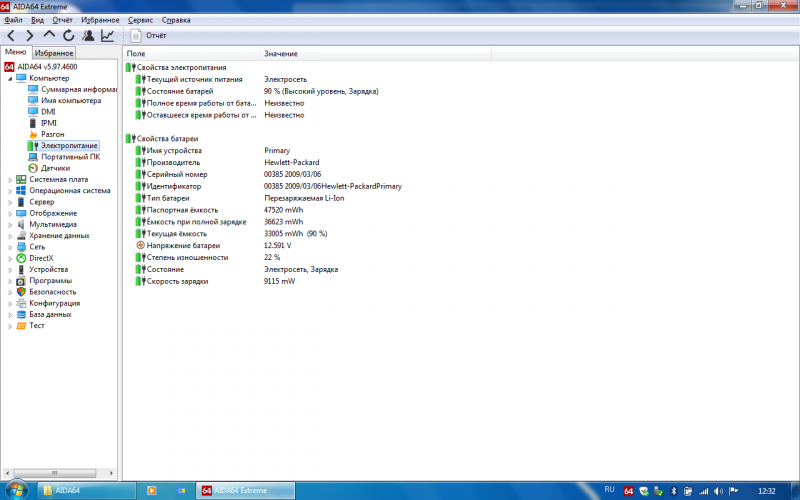The width and height of the screenshot is (800, 500).
Task: Click the Напряжение батареи voltage icon
Action: tap(140, 245)
